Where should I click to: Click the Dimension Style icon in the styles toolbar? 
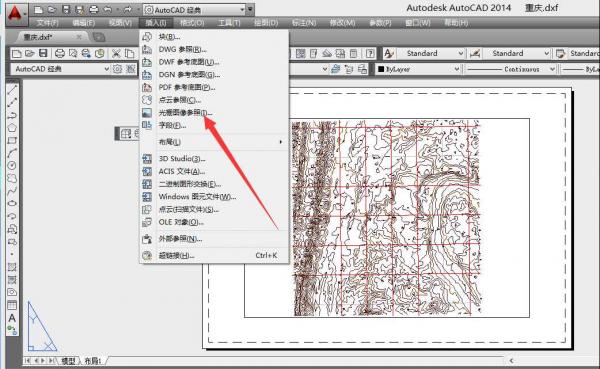(475, 53)
